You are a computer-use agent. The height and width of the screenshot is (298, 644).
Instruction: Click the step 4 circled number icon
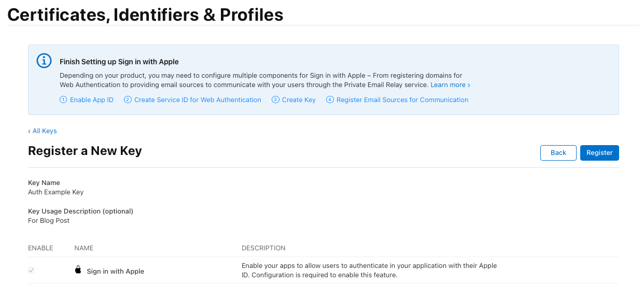point(330,100)
